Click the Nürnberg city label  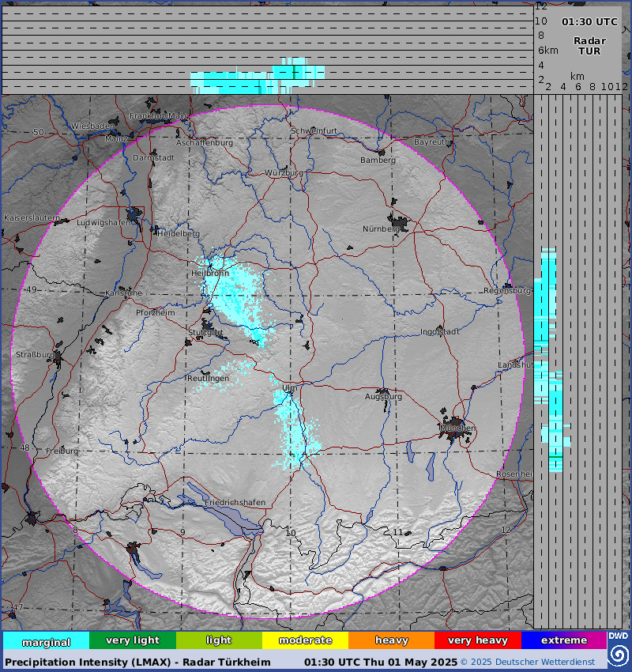tap(381, 228)
